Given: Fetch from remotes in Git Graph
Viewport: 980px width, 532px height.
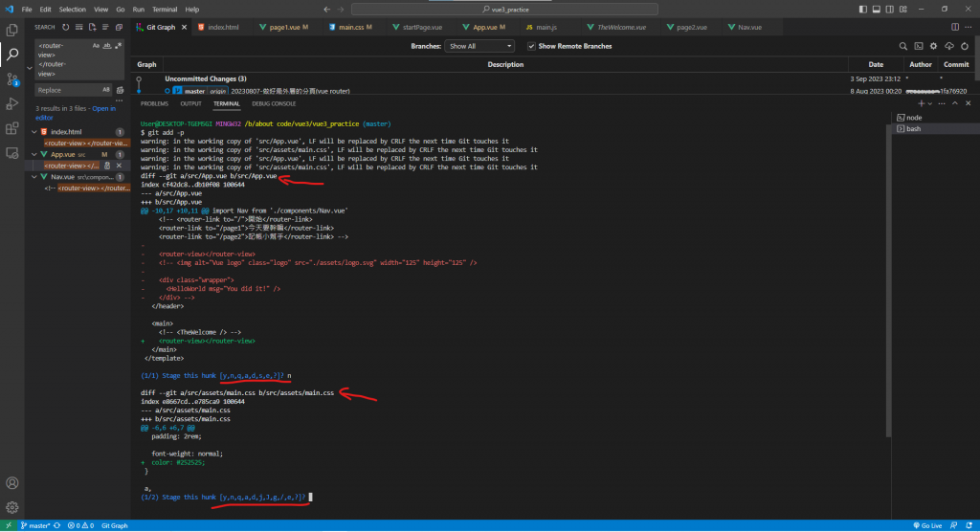Looking at the screenshot, I should click(x=949, y=46).
